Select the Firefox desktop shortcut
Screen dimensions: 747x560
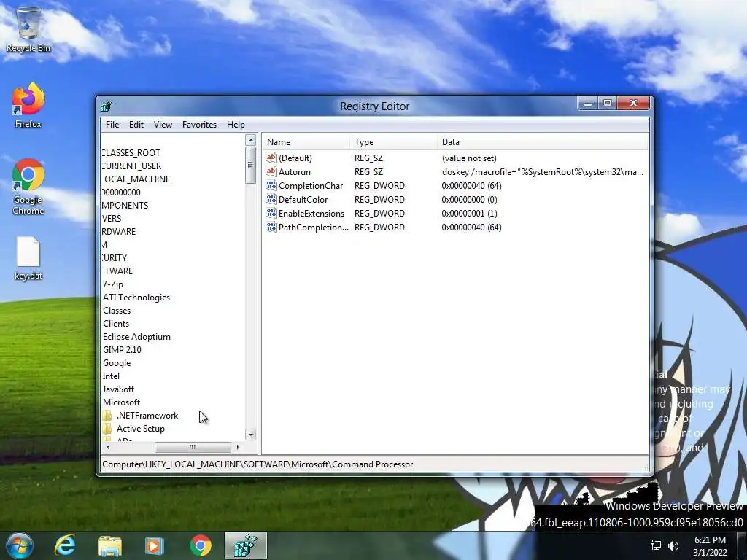[28, 106]
